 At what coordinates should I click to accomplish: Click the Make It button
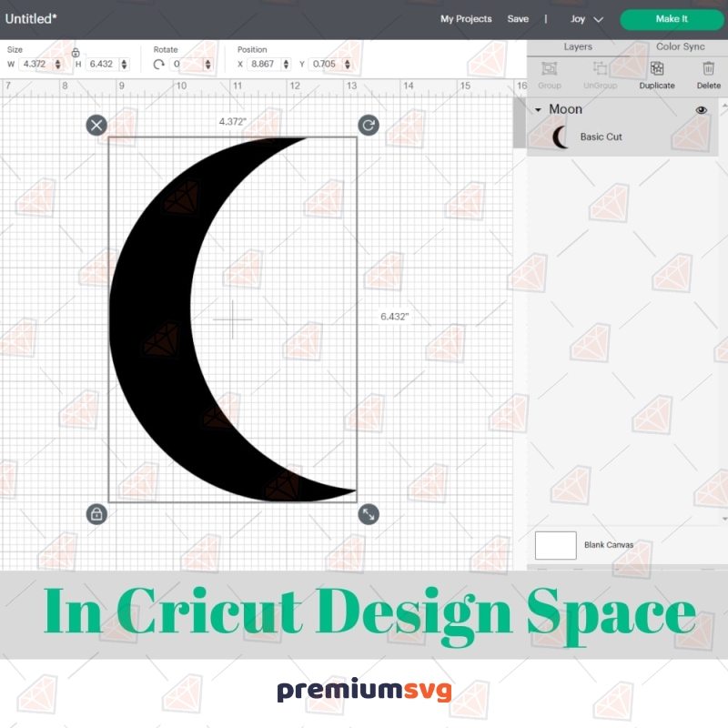(672, 18)
